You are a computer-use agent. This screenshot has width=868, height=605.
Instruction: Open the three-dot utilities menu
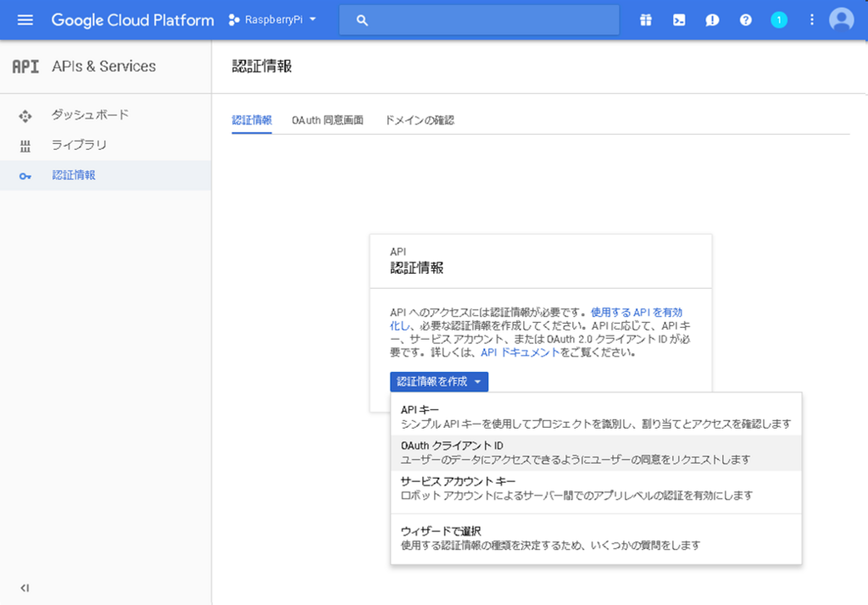811,20
